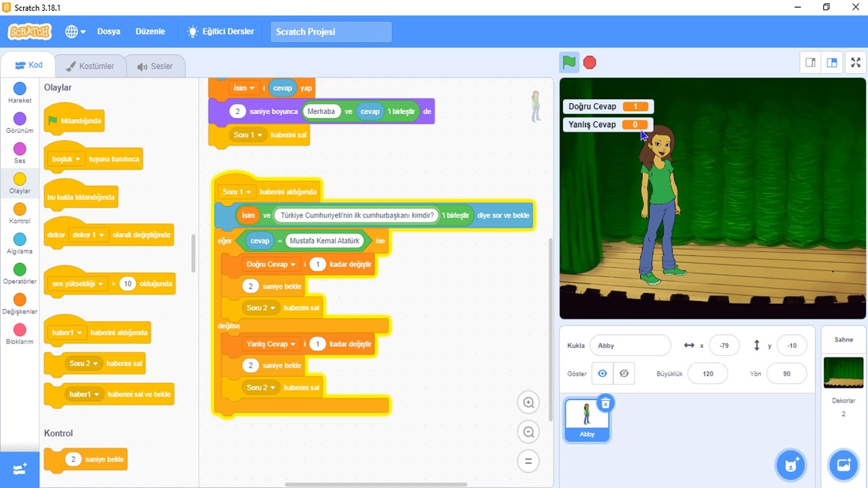
Task: Stop the project with the red stop icon
Action: [590, 62]
